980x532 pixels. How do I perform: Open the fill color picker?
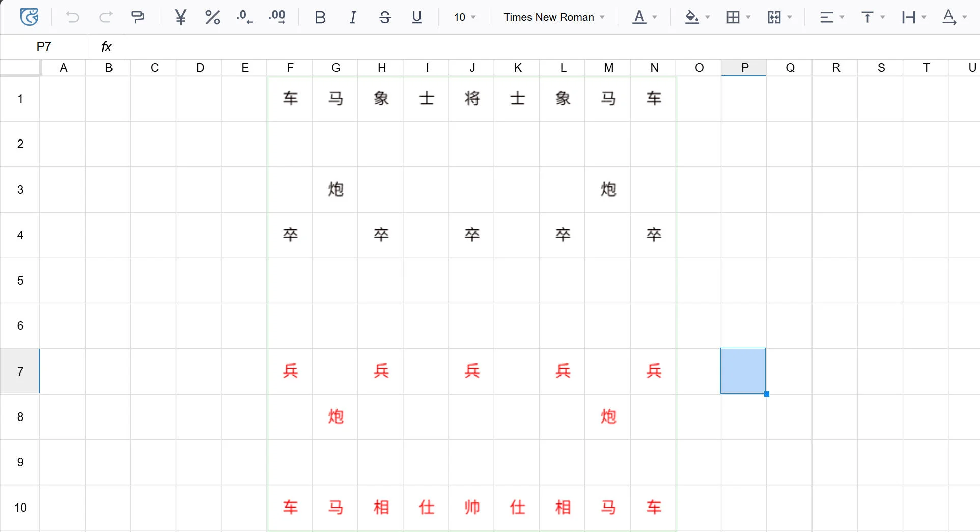coord(707,17)
